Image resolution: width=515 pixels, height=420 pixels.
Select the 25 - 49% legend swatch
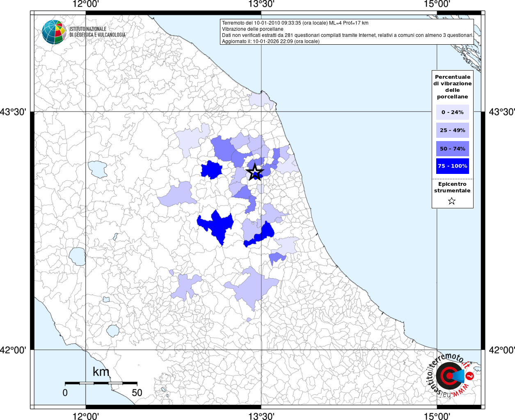tap(452, 130)
